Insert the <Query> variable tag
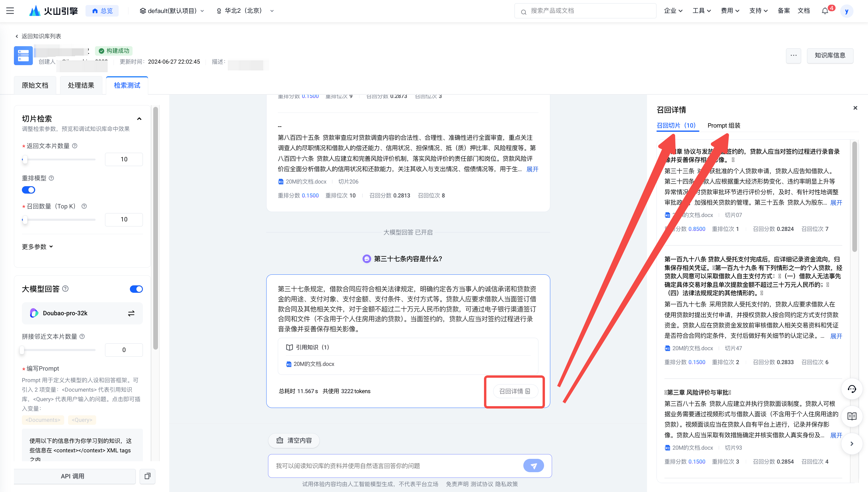This screenshot has height=492, width=868. tap(82, 420)
